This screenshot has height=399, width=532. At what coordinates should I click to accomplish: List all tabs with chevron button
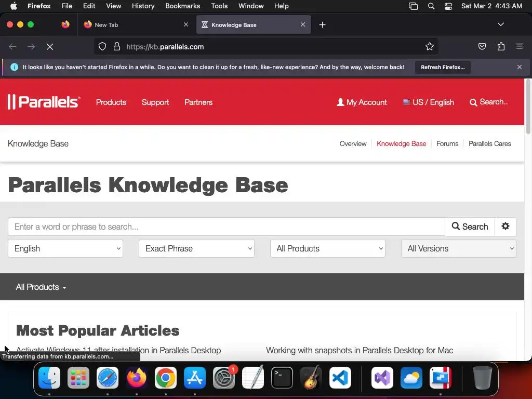[x=501, y=24]
